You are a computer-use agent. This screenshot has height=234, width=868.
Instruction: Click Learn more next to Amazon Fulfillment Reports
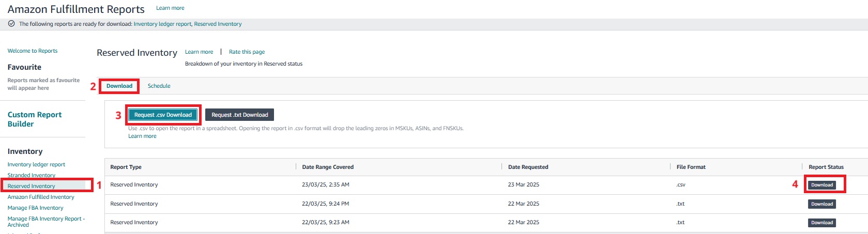pos(170,8)
